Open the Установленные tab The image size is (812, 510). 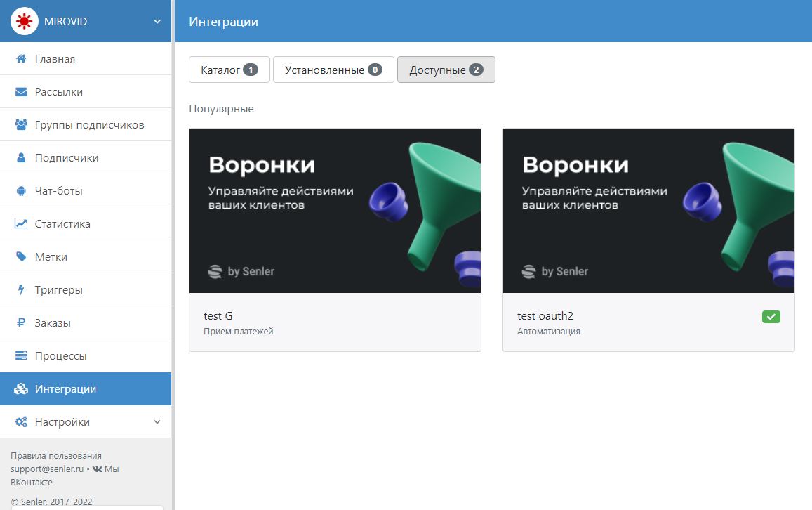333,70
